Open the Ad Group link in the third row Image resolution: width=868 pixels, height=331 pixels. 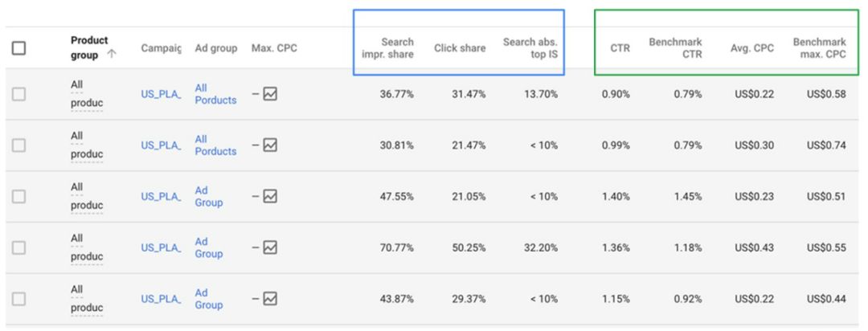[208, 197]
